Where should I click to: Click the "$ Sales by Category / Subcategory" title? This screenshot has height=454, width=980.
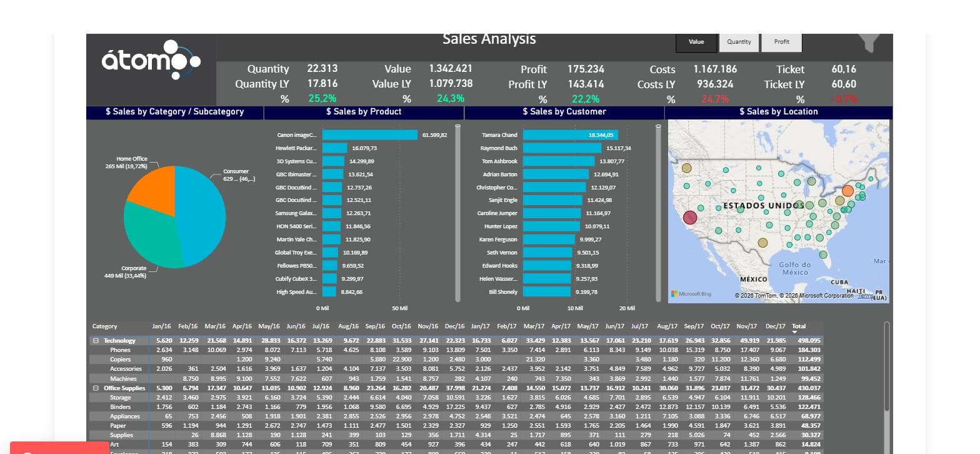175,112
